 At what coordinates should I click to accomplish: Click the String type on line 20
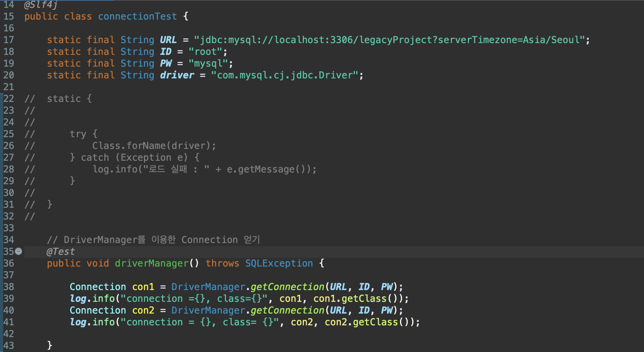[x=137, y=75]
